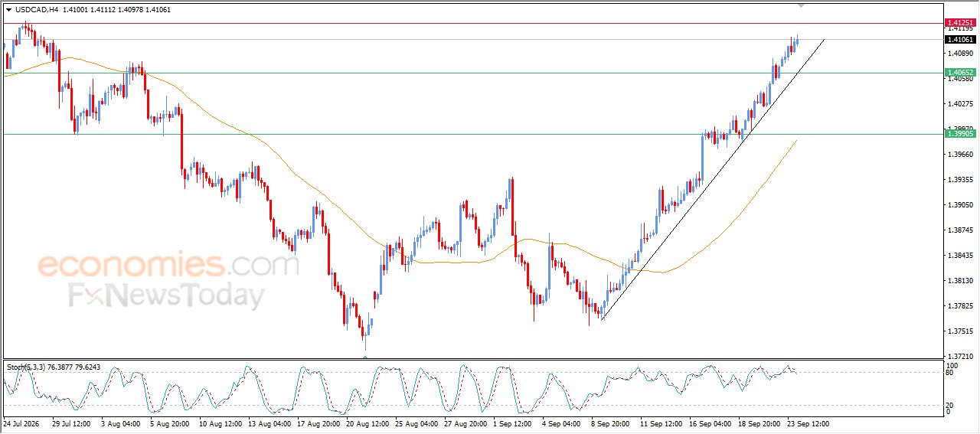Click the 1.39355 price axis value

tap(960, 180)
